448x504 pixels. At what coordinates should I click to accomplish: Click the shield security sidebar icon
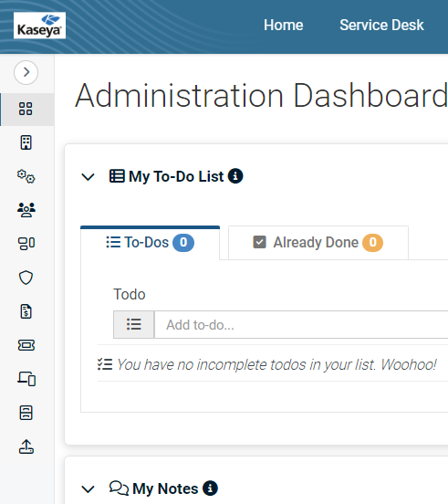point(26,278)
